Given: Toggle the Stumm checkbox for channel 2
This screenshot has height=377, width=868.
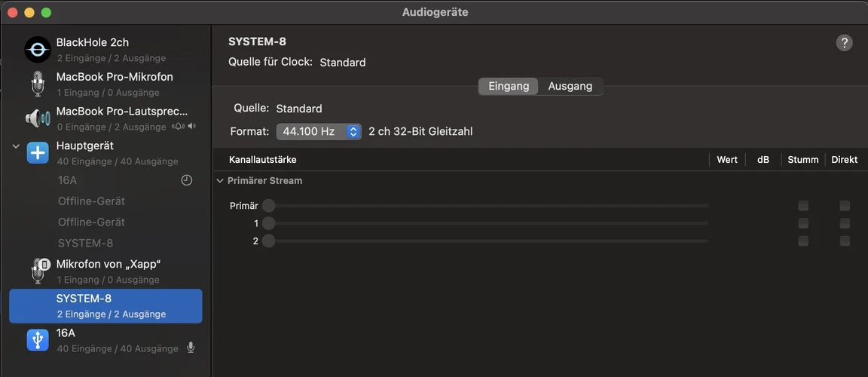Looking at the screenshot, I should pos(803,241).
